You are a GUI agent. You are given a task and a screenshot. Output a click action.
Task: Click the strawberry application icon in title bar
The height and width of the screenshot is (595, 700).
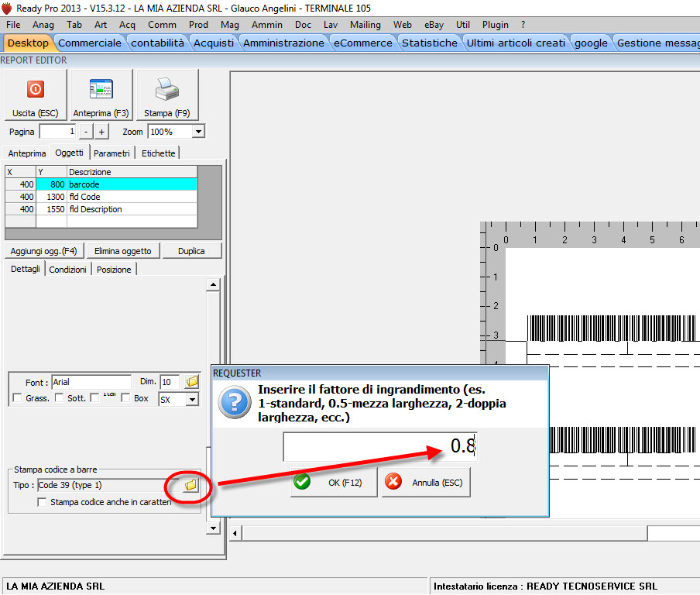(x=7, y=8)
